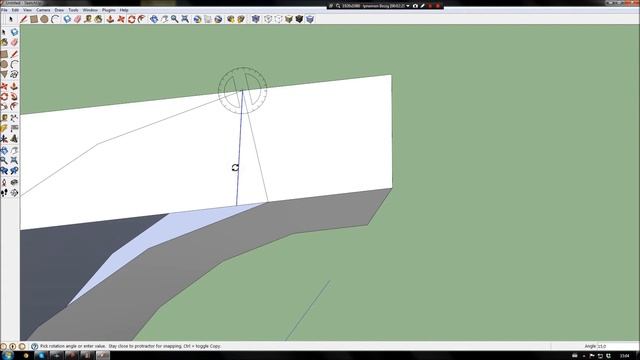
Task: Open the File menu
Action: coord(4,10)
